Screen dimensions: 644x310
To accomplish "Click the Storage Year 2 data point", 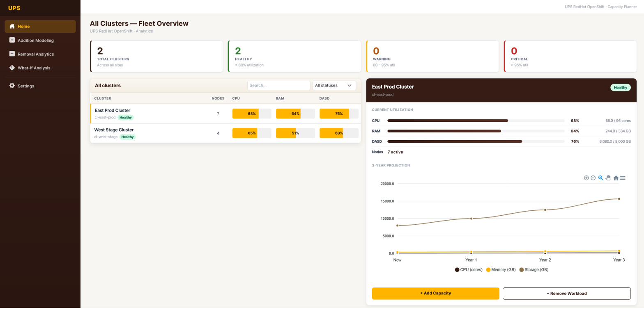I will [545, 210].
